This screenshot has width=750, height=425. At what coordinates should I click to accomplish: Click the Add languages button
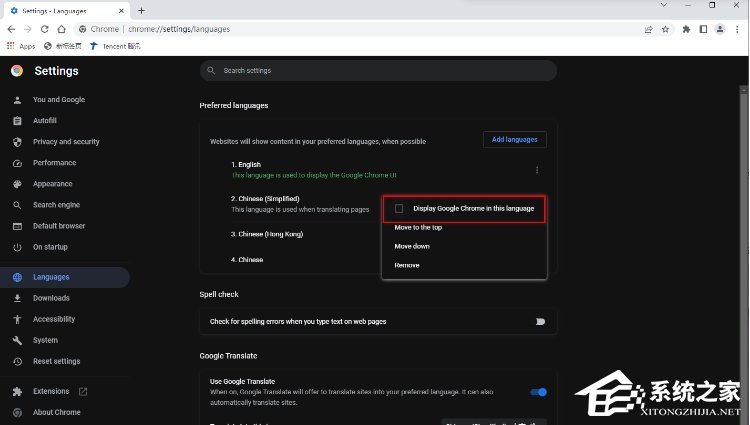pos(515,140)
